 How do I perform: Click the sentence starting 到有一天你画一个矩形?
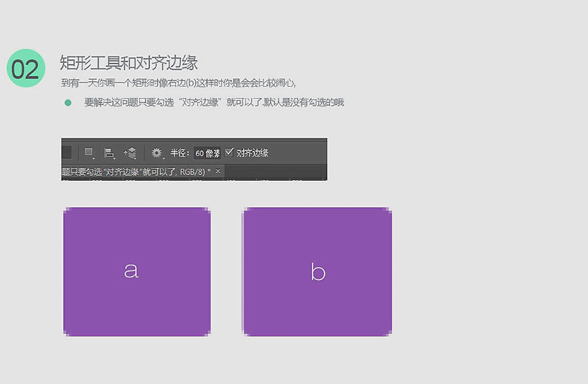pyautogui.click(x=179, y=83)
